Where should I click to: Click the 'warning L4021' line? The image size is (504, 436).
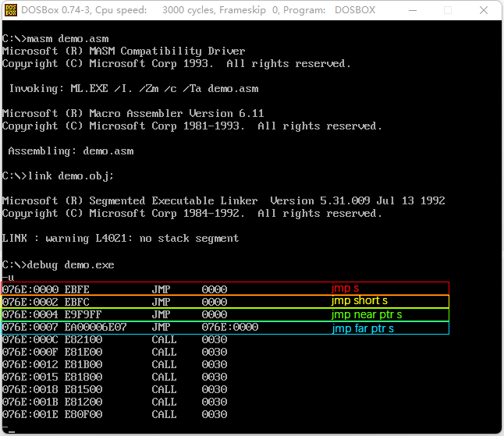point(120,238)
